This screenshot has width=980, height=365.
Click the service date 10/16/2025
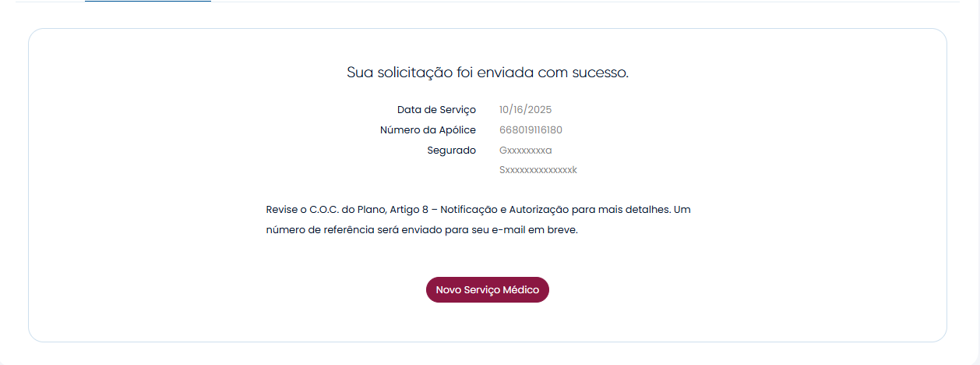click(x=525, y=110)
